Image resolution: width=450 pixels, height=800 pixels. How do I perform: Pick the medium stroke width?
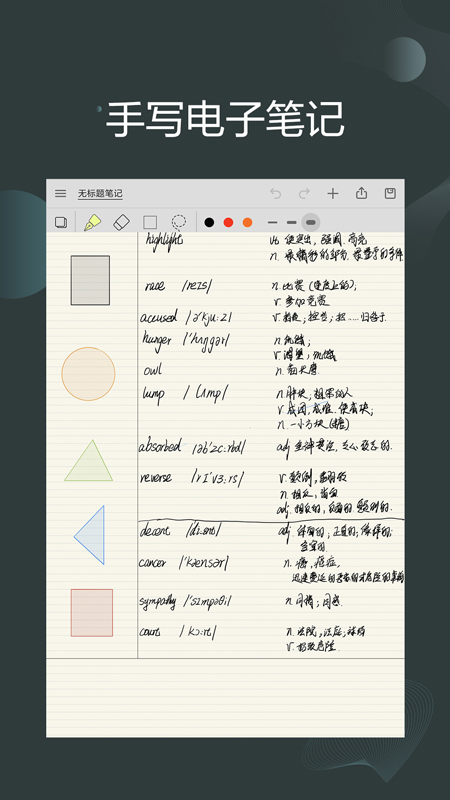pyautogui.click(x=291, y=222)
